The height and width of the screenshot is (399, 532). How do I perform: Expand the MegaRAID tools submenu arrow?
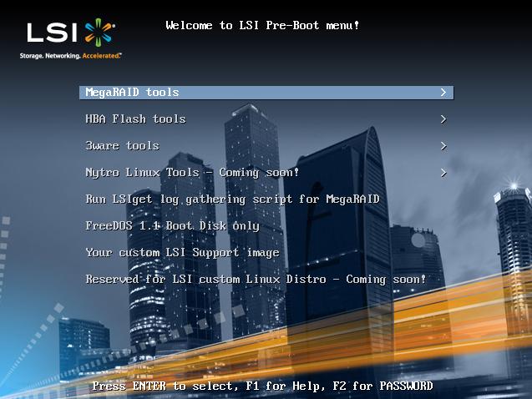443,93
